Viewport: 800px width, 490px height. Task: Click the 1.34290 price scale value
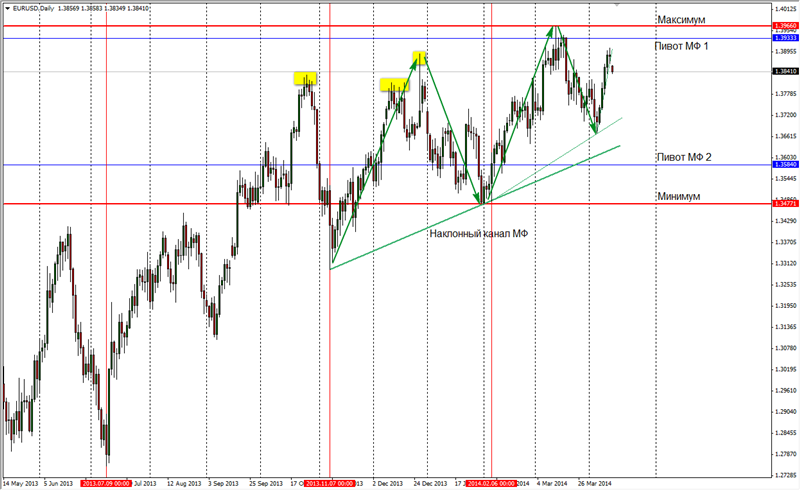(x=786, y=221)
